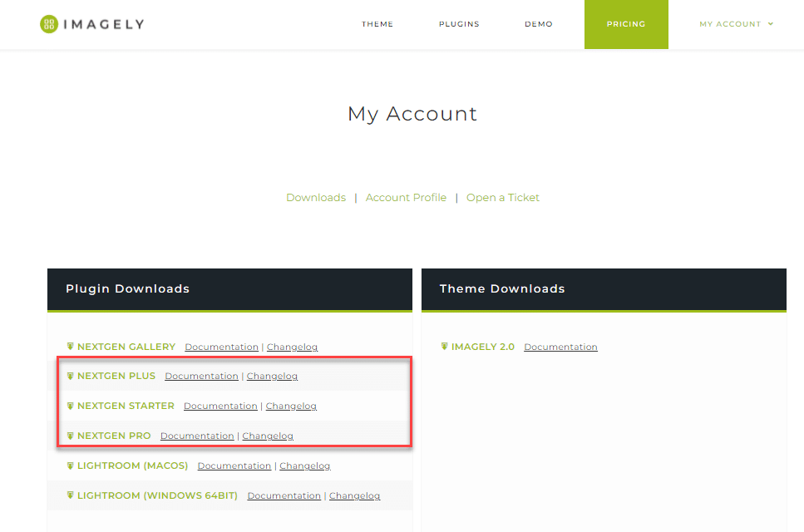Download Lightroom (MacOS) plugin
Screen dimensions: 804x532
(x=132, y=465)
